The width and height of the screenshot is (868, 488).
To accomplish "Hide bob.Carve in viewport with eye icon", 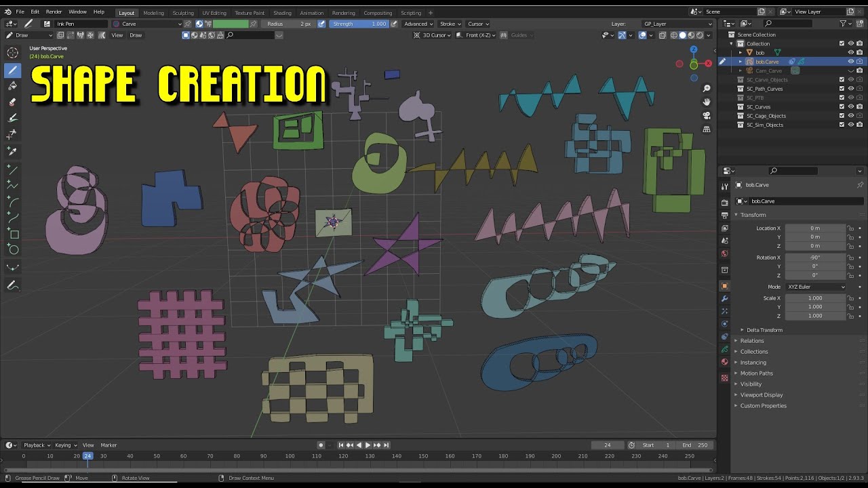I will pos(851,62).
